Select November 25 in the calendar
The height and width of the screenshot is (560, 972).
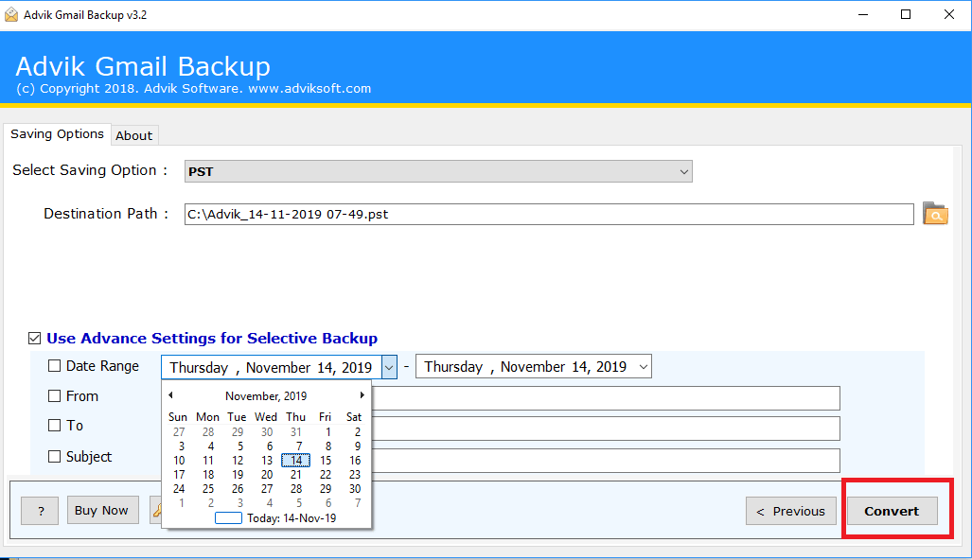pyautogui.click(x=208, y=489)
